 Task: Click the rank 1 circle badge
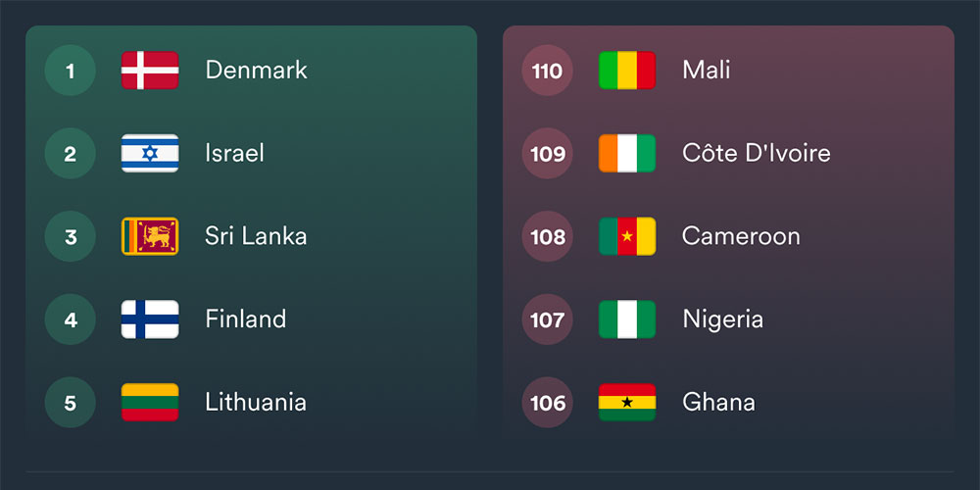[70, 71]
